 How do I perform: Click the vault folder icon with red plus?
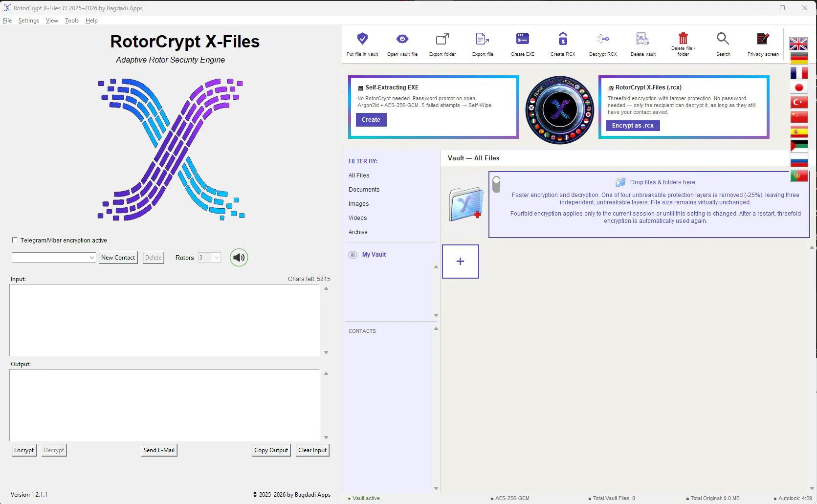(x=466, y=204)
